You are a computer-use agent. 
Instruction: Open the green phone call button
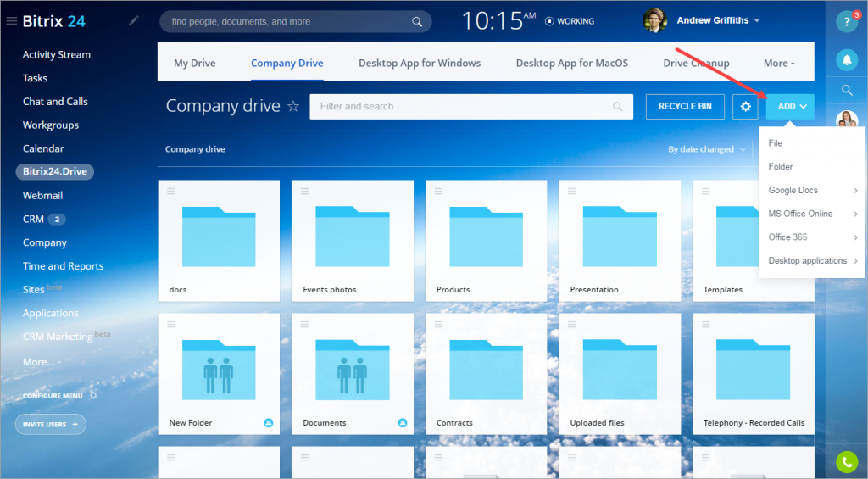(x=847, y=462)
